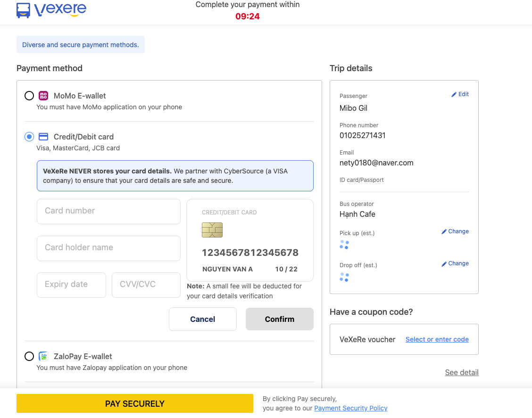The width and height of the screenshot is (532, 418).
Task: Click the ZaloPay E-wallet label
Action: coord(83,356)
